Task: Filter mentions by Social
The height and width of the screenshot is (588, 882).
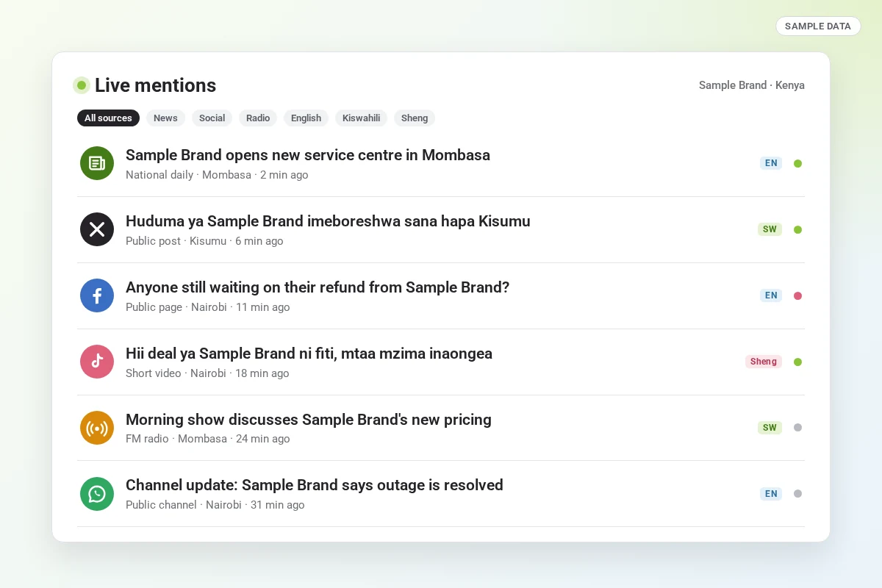Action: tap(212, 118)
